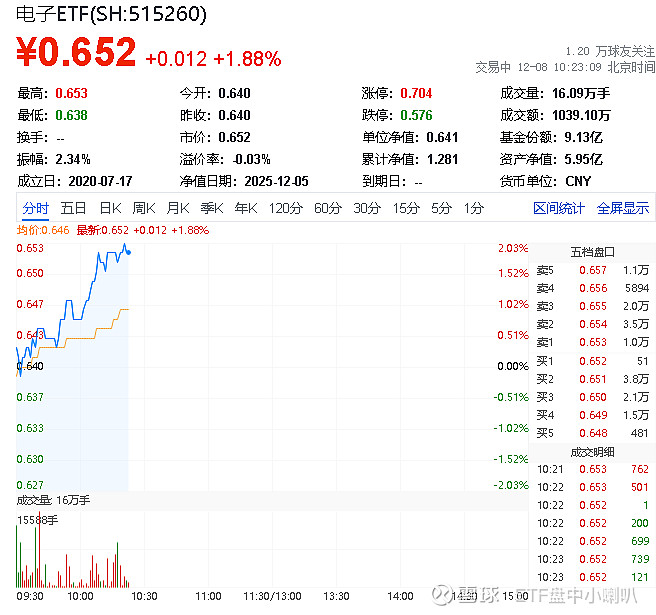Click the 溢价率 value -0.03%
Image resolution: width=656 pixels, height=615 pixels.
click(x=251, y=159)
